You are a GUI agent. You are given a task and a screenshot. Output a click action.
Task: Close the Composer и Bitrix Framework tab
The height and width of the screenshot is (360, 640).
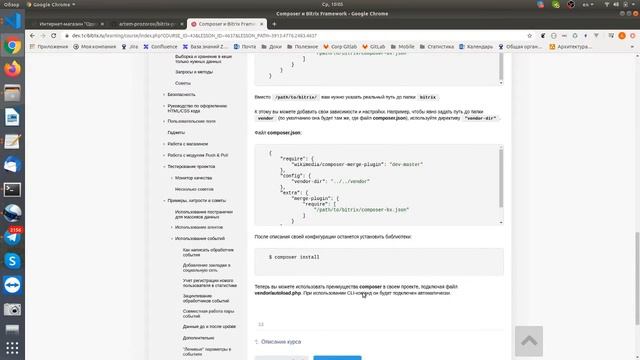[262, 24]
